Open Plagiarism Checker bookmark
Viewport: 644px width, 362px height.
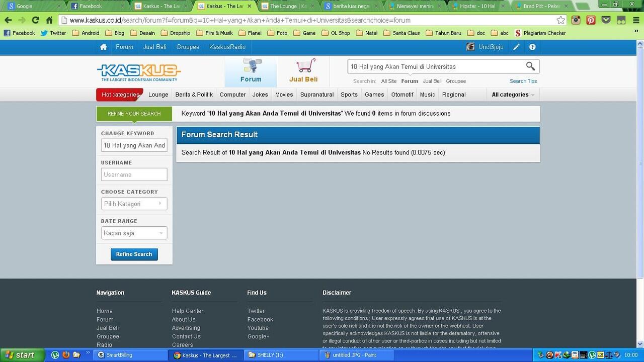tap(540, 33)
